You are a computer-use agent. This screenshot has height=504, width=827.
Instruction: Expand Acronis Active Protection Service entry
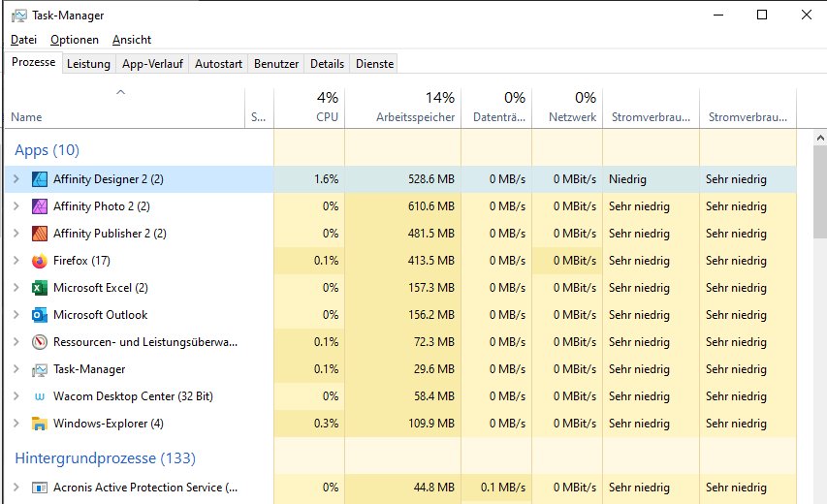point(16,488)
